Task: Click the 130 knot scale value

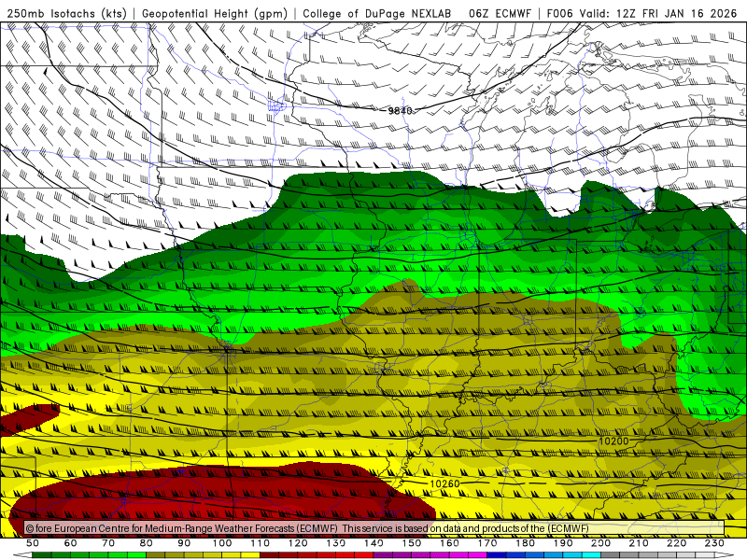Action: tap(336, 543)
